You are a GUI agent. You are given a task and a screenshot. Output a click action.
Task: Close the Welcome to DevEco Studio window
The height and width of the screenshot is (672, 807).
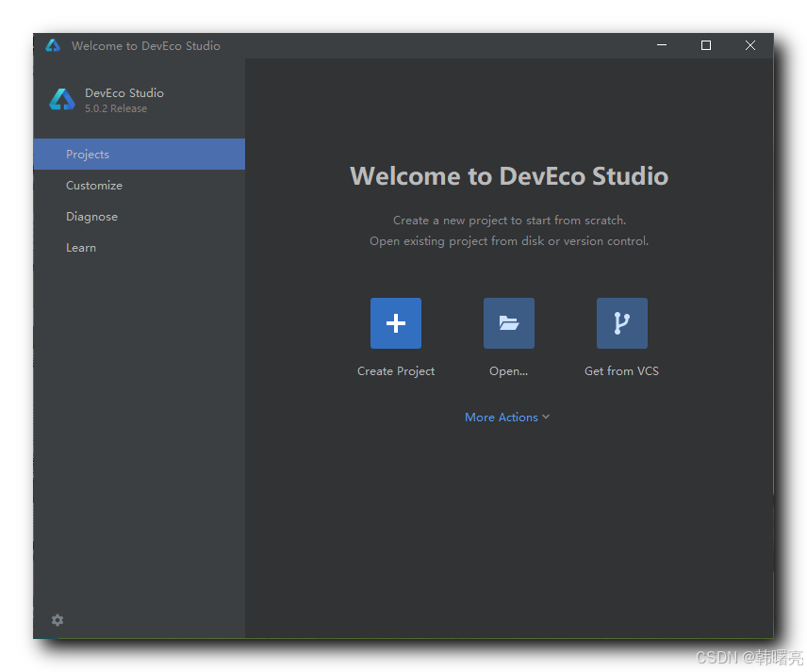(x=750, y=45)
